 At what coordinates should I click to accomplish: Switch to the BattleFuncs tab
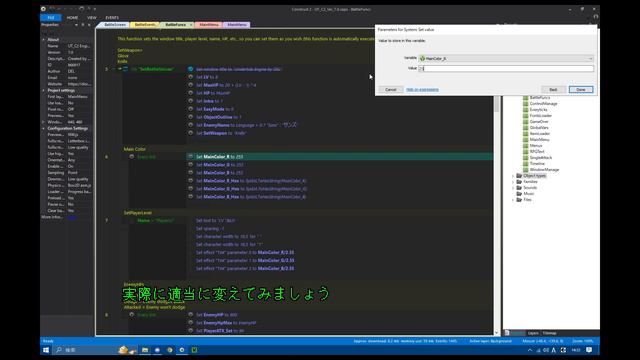(x=176, y=25)
